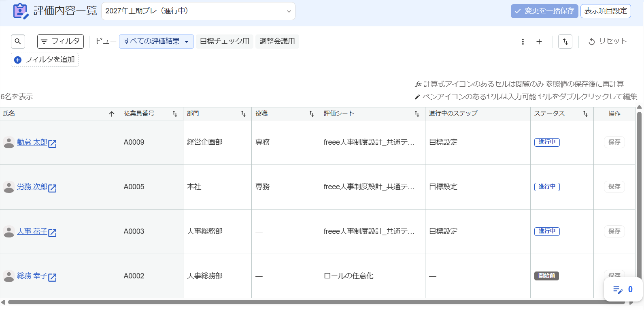Open external link icon for 人事 花子

tap(52, 233)
